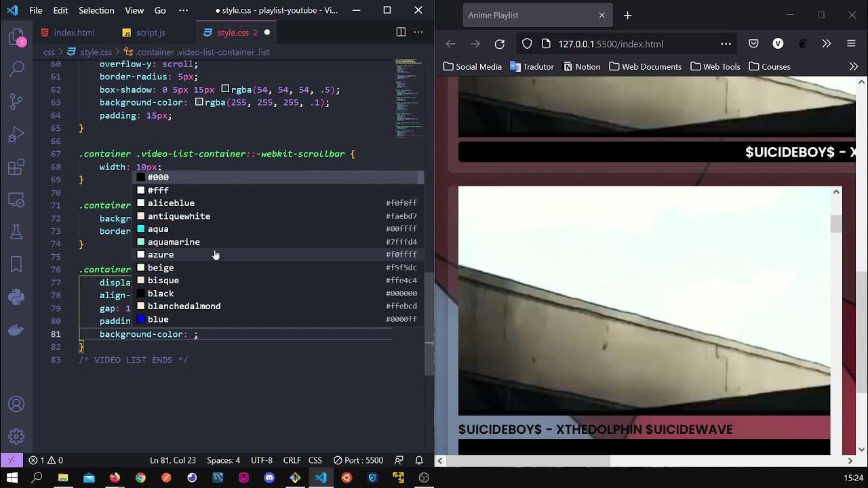Open Social Media bookmarks folder

pos(472,66)
